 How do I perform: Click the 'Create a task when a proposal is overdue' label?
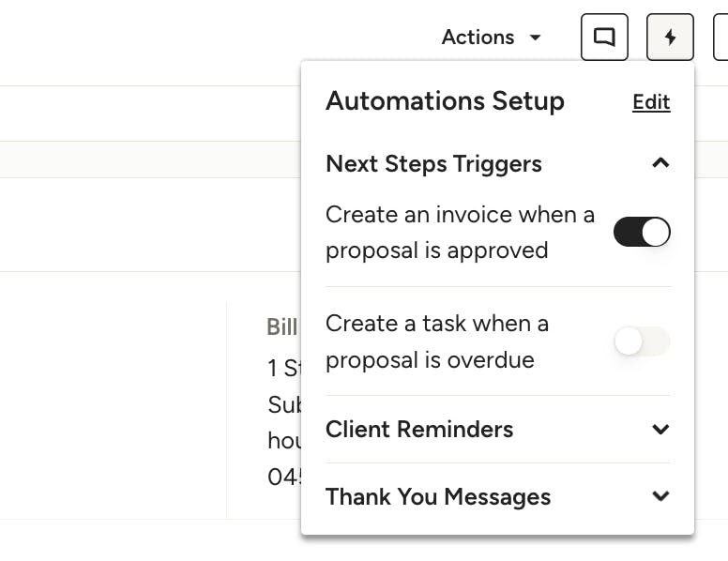coord(437,341)
